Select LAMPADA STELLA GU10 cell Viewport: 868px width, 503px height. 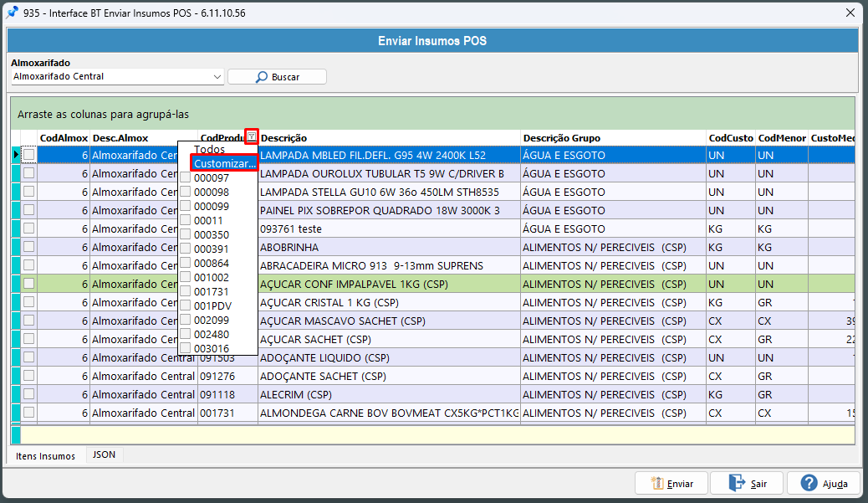[389, 192]
